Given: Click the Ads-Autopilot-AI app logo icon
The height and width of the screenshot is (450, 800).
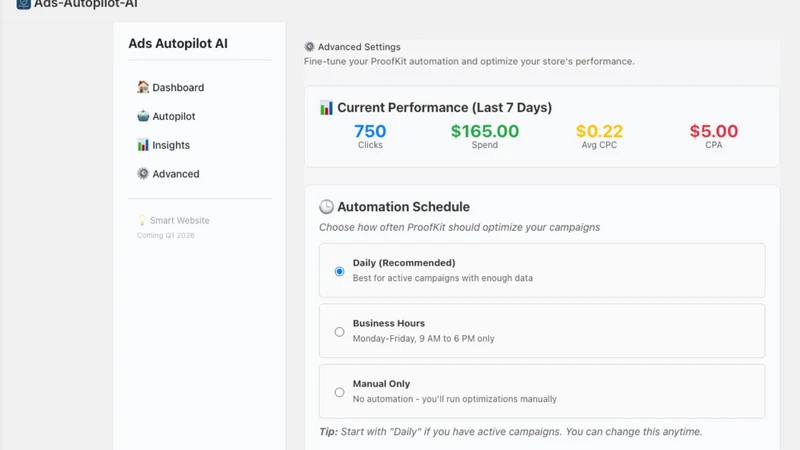Looking at the screenshot, I should (x=23, y=4).
